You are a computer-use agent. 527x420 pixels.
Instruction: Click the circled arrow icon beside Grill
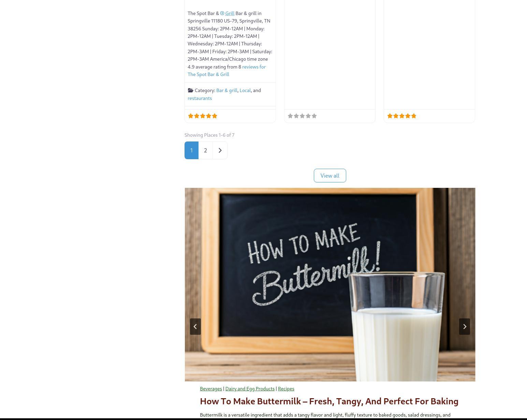pyautogui.click(x=222, y=13)
